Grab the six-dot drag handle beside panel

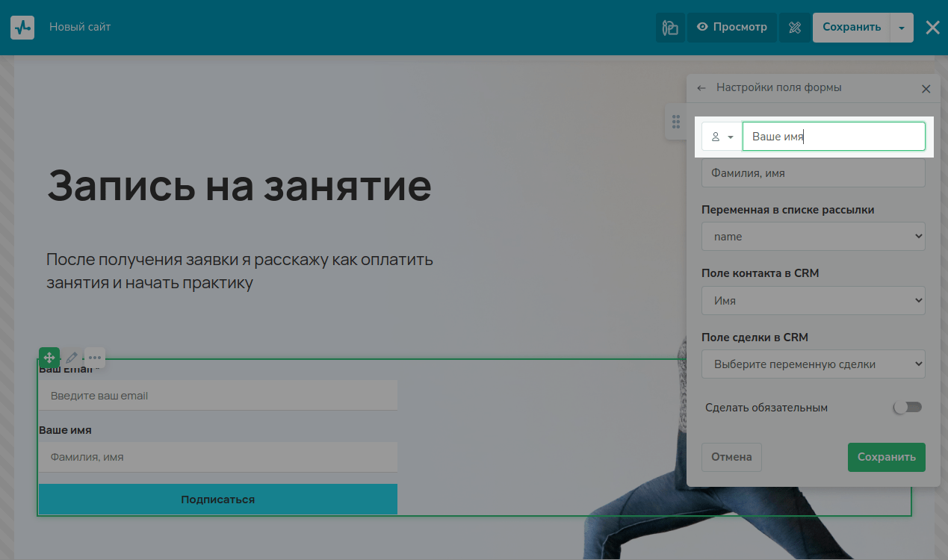point(675,122)
